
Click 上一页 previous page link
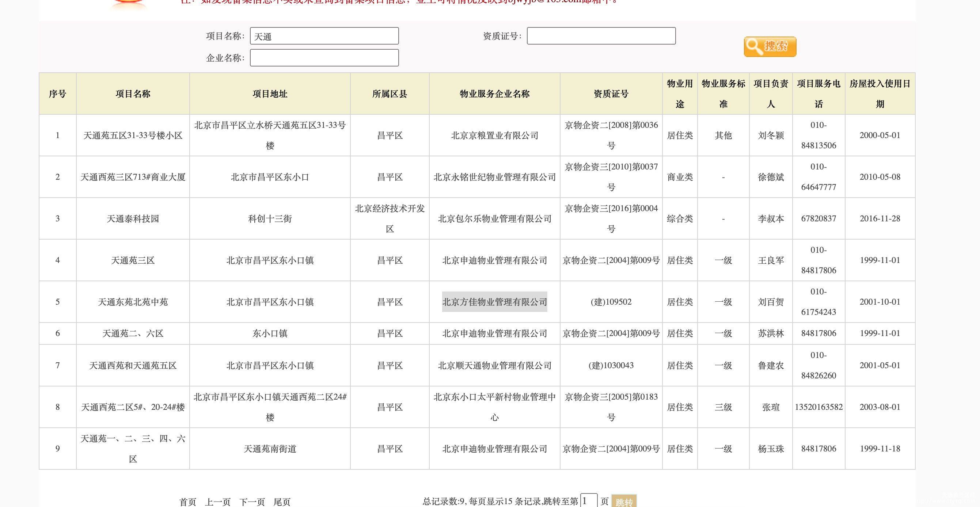(x=218, y=502)
